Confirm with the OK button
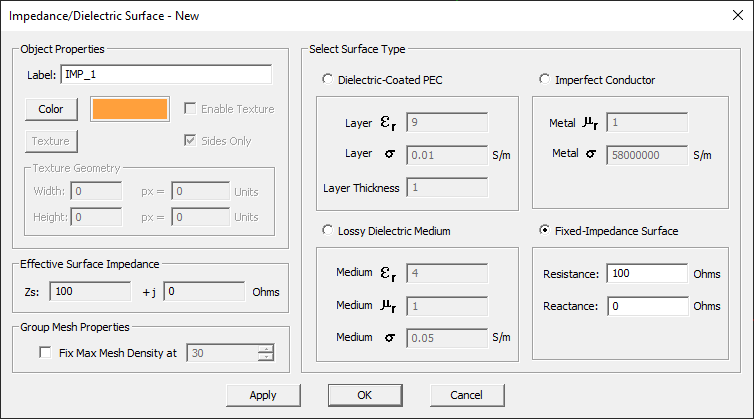 (365, 395)
